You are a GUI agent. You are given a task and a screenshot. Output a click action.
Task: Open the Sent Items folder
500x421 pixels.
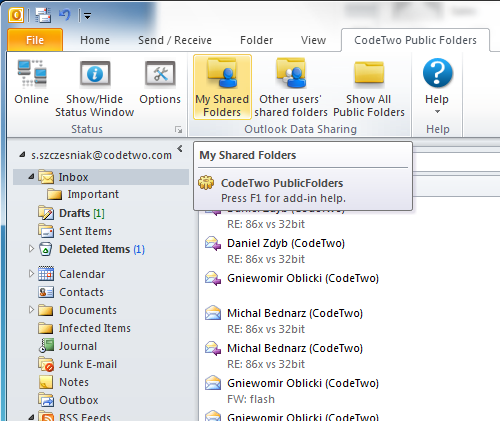tap(85, 231)
